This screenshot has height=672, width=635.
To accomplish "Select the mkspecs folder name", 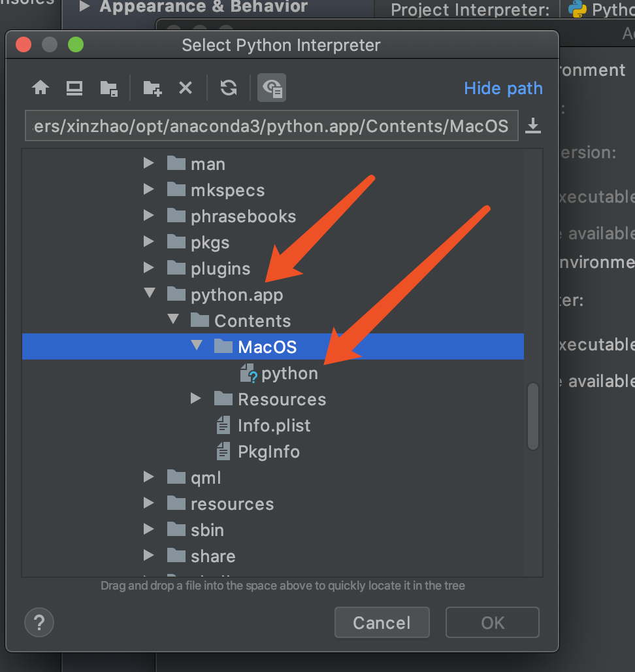I will 228,190.
